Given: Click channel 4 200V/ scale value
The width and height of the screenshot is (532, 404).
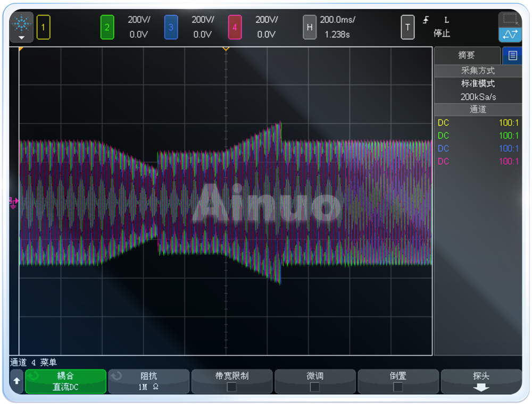Looking at the screenshot, I should tap(267, 20).
